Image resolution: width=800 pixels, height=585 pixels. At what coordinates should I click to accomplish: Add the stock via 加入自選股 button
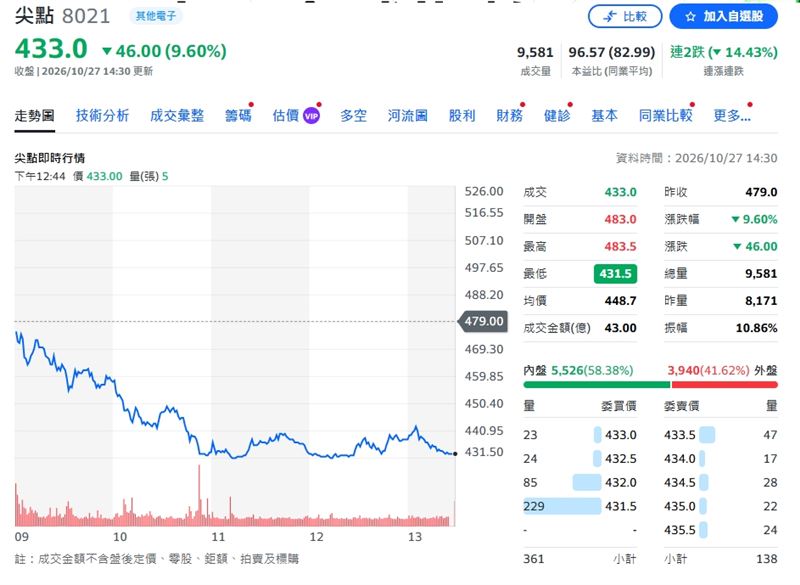coord(723,16)
